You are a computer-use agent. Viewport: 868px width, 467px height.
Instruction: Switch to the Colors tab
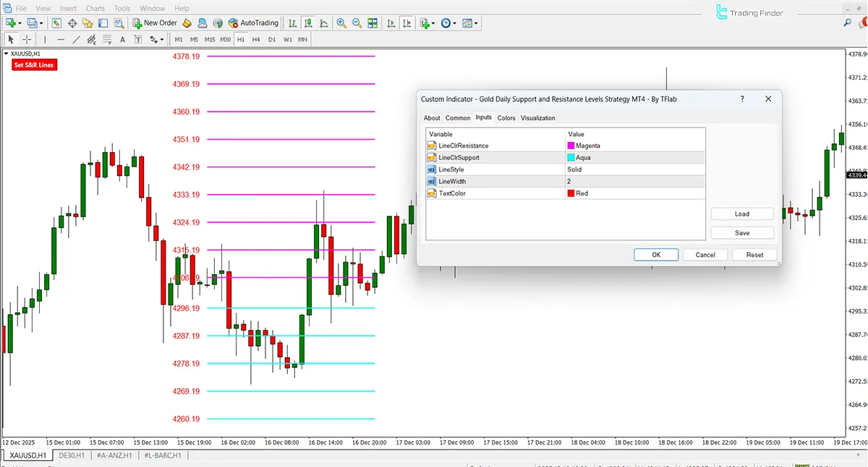click(x=506, y=118)
